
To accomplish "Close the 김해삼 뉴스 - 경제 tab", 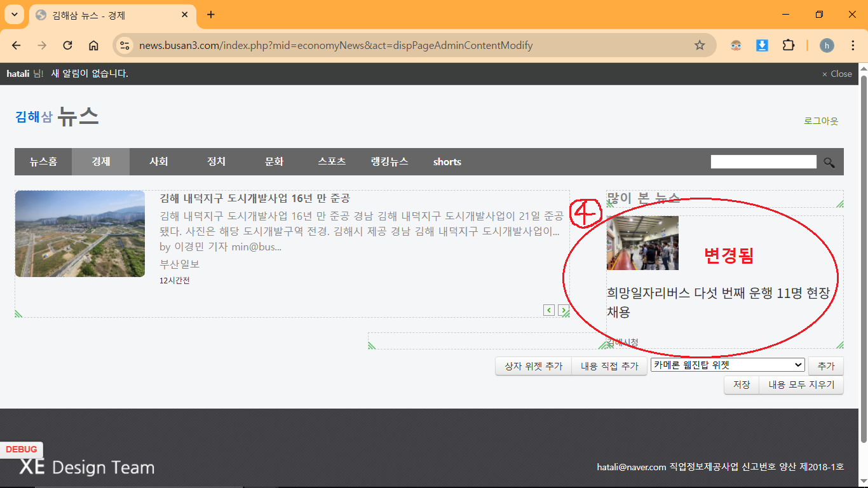I will pos(185,15).
